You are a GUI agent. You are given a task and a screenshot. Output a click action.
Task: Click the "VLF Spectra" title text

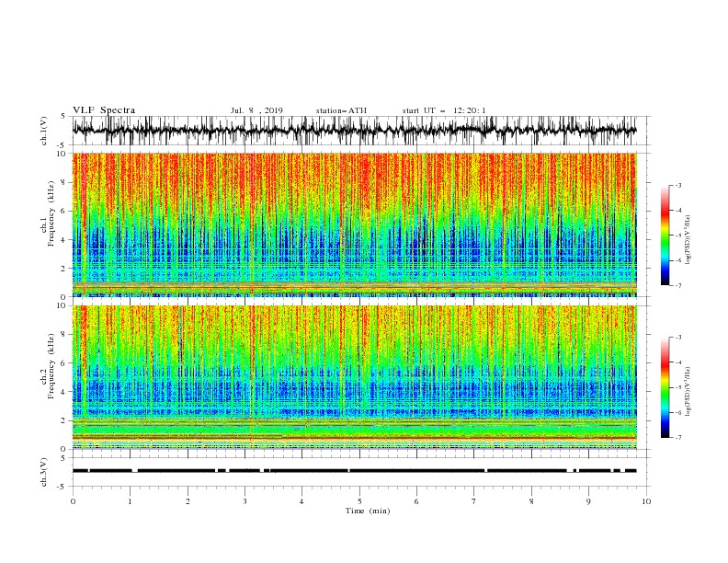[104, 110]
